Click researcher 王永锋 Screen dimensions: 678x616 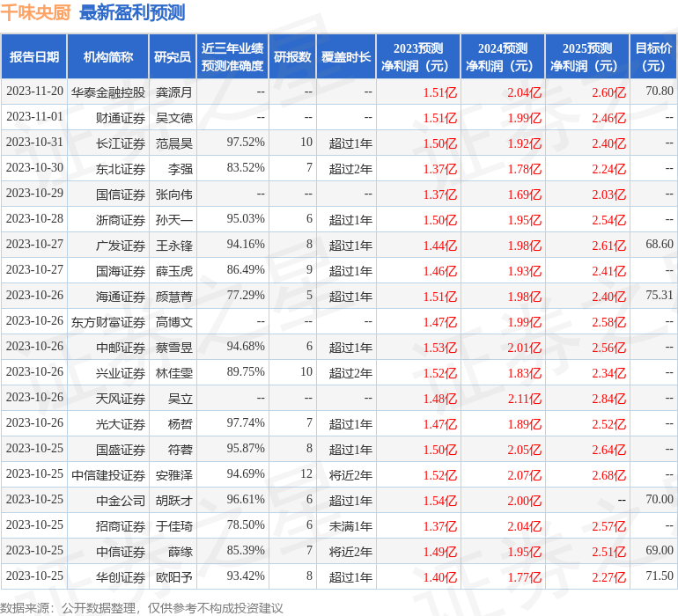(173, 246)
